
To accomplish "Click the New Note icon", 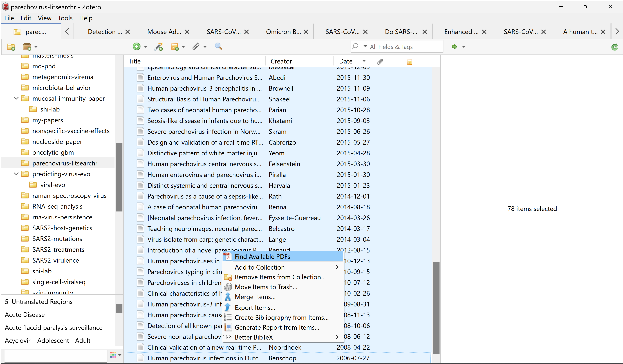I will (174, 46).
